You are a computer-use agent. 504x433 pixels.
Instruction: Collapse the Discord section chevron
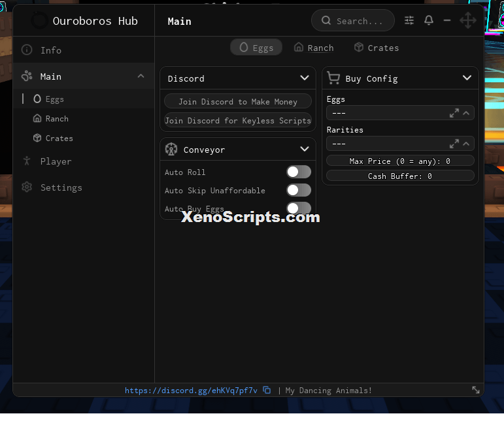click(x=305, y=78)
